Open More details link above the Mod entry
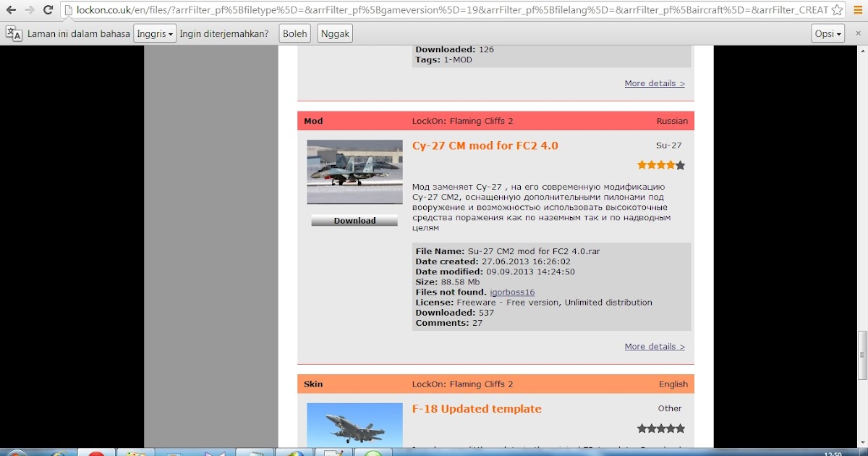This screenshot has height=456, width=868. [x=655, y=83]
